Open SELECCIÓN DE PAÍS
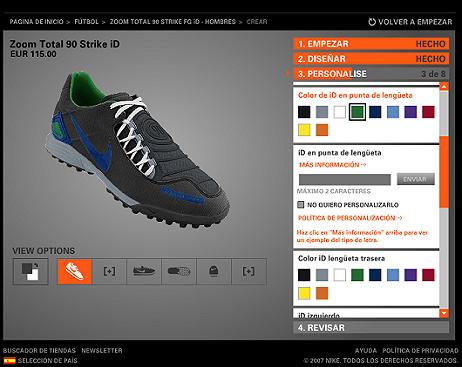The height and width of the screenshot is (367, 462). [x=48, y=361]
